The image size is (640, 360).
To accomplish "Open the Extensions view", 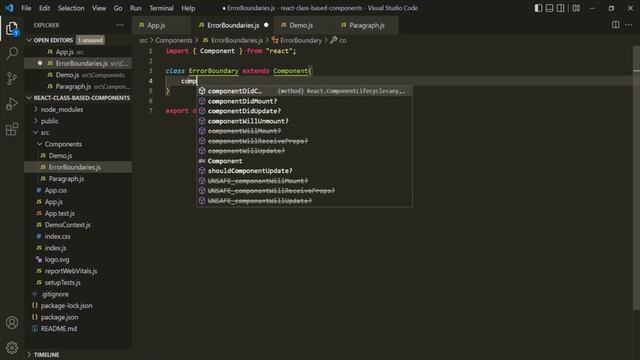I will [12, 129].
